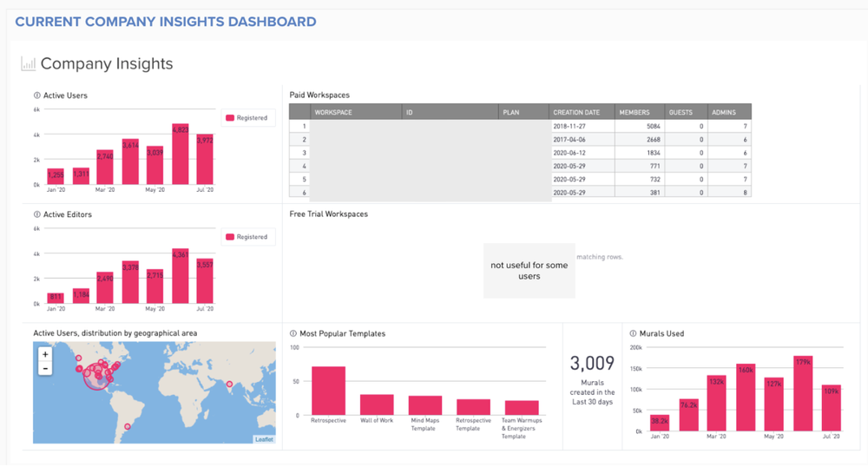This screenshot has width=868, height=467.
Task: Click admins cell showing 8 in row 6
Action: [x=730, y=192]
